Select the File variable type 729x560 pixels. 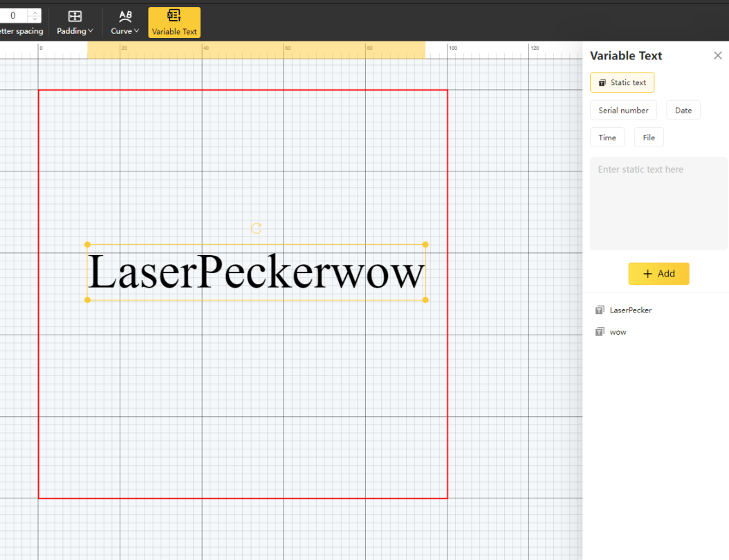click(x=649, y=138)
